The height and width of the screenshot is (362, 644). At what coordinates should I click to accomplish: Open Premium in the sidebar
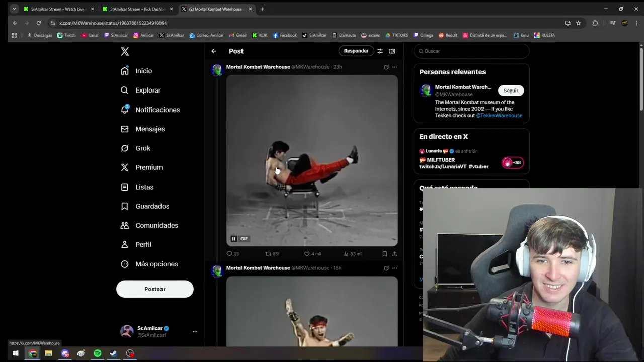[142, 167]
